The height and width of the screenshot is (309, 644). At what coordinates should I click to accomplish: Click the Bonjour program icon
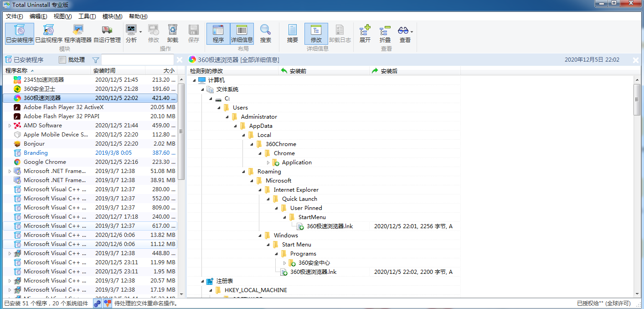coord(17,144)
